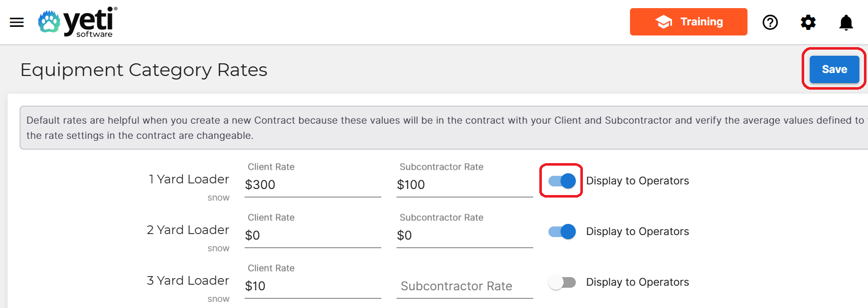
Task: Click the Equipment Category Rates heading
Action: [x=144, y=70]
